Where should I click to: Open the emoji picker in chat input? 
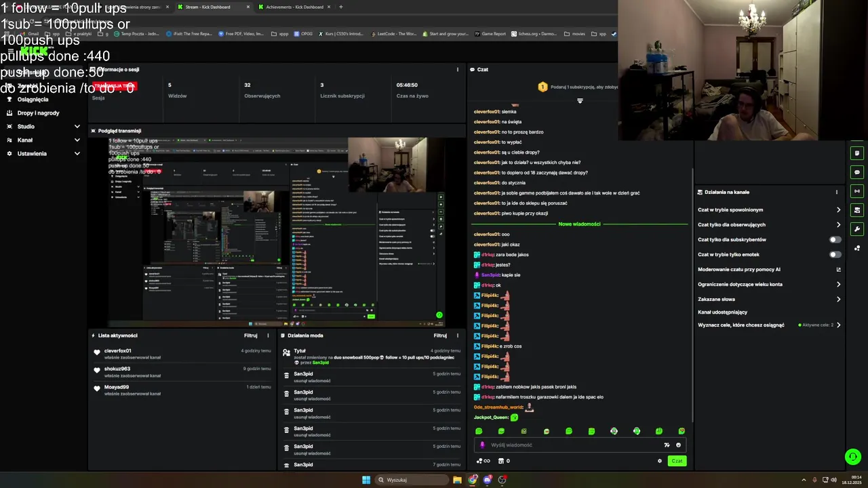[x=678, y=445]
